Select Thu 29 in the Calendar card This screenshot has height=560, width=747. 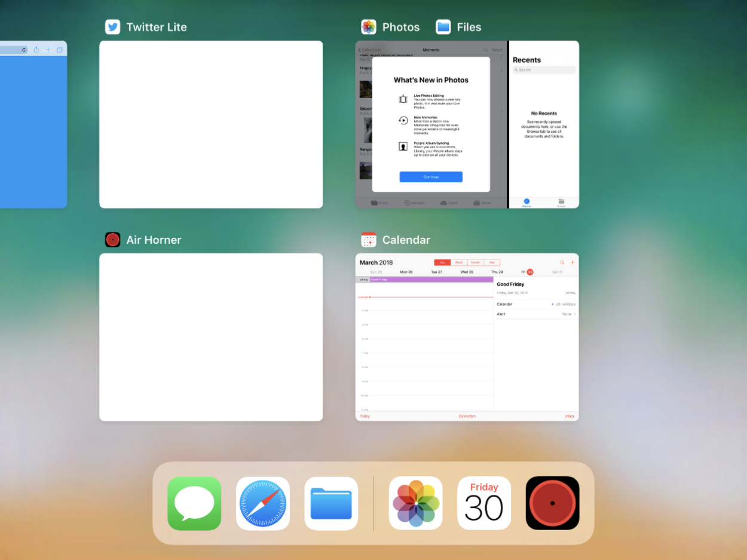tap(497, 272)
